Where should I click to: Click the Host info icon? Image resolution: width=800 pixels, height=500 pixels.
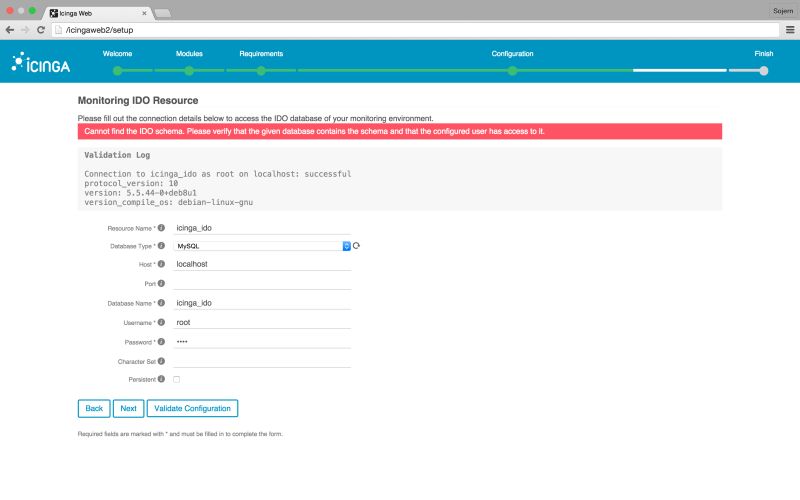[161, 264]
